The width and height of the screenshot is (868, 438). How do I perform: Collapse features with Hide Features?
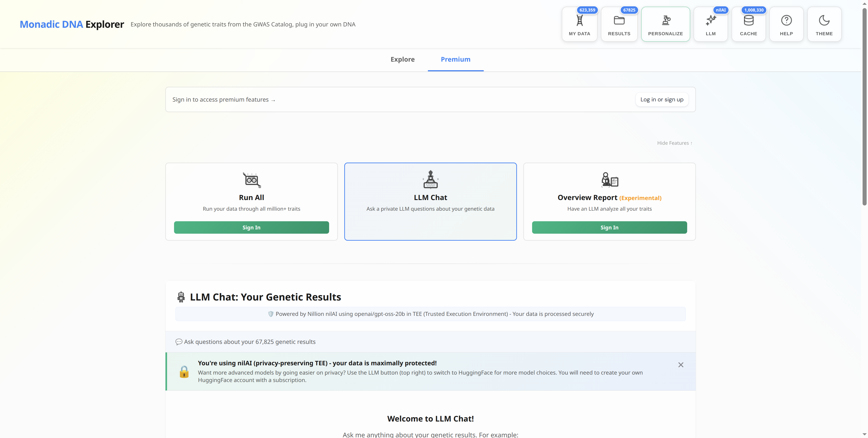pyautogui.click(x=674, y=143)
